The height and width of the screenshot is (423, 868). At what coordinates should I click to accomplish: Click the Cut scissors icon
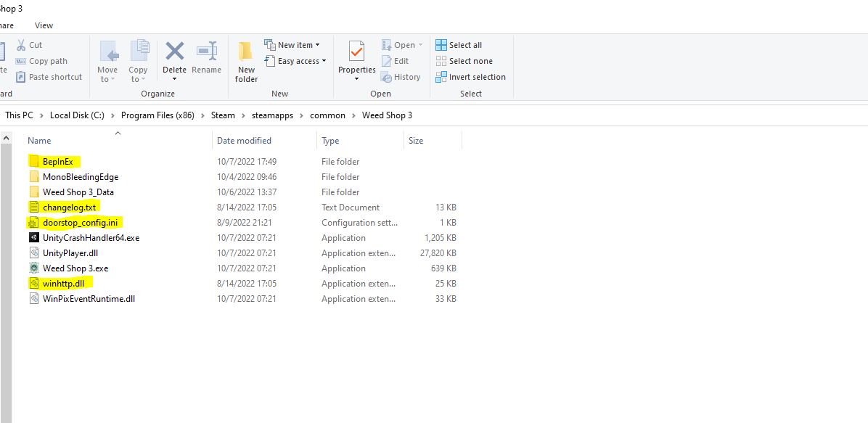coord(21,45)
